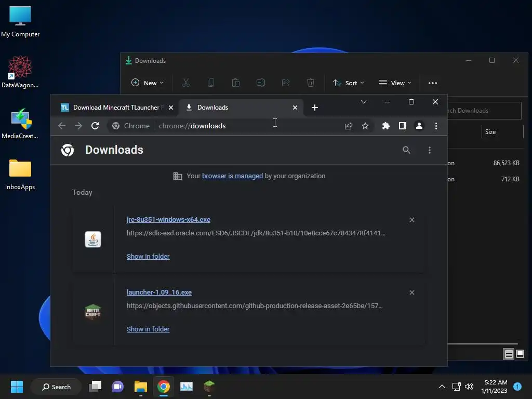The width and height of the screenshot is (532, 399).
Task: Open My Computer desktop icon
Action: [20, 22]
